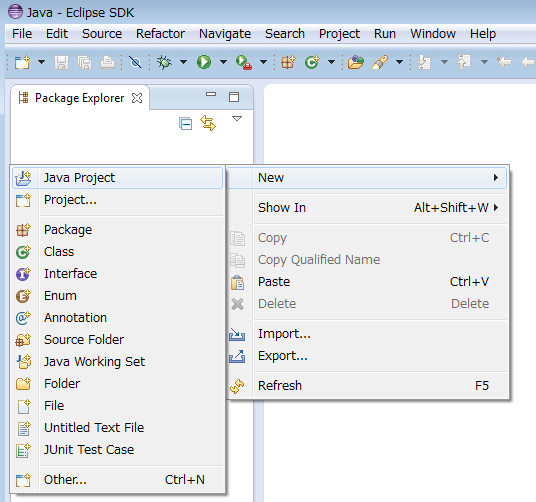Open the Help menu
The width and height of the screenshot is (536, 502).
tap(483, 34)
